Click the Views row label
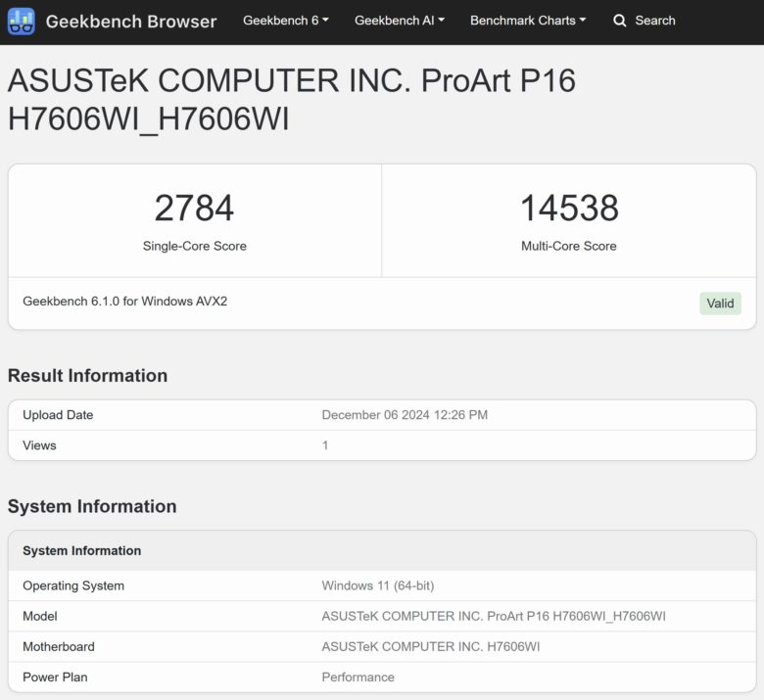Image resolution: width=764 pixels, height=700 pixels. 39,445
